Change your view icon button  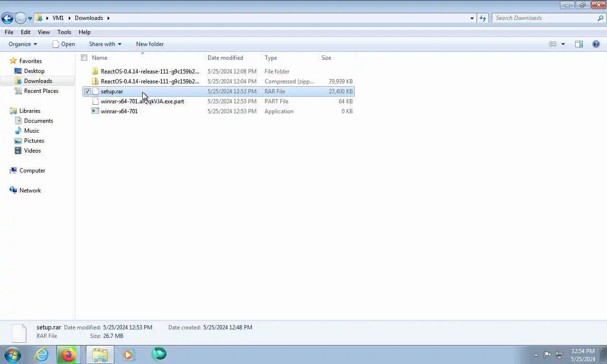pos(552,44)
